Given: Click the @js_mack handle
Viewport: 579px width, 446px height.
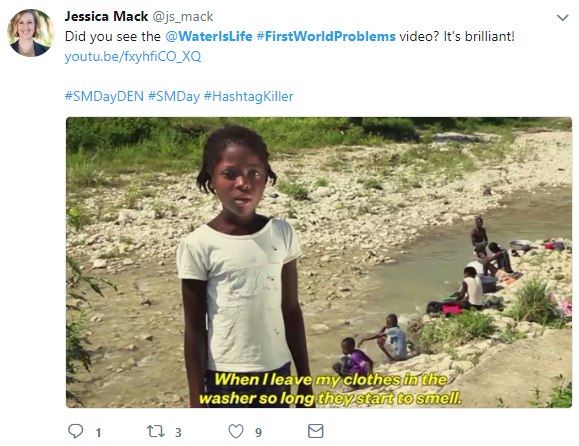Looking at the screenshot, I should click(183, 17).
